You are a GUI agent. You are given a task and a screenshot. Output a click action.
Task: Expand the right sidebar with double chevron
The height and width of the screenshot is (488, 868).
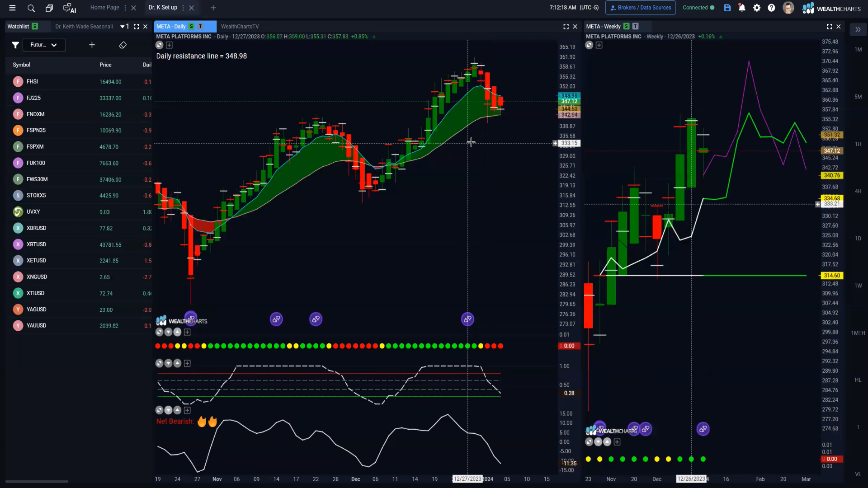coord(858,30)
